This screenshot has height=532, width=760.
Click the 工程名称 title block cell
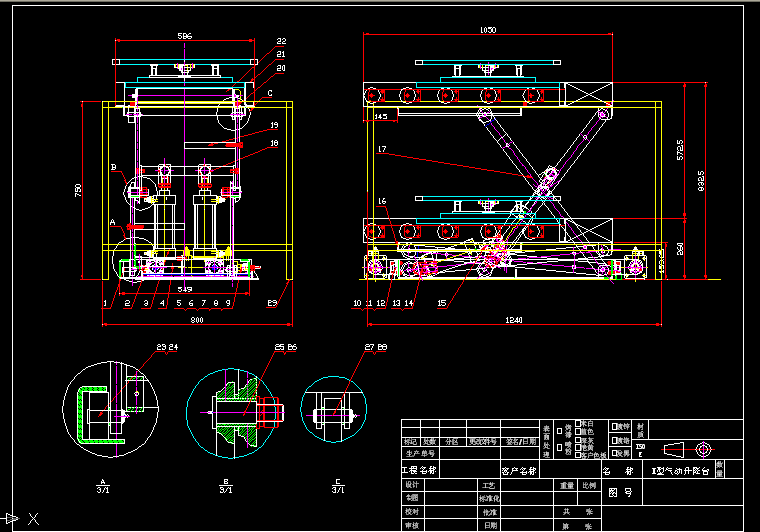point(419,469)
